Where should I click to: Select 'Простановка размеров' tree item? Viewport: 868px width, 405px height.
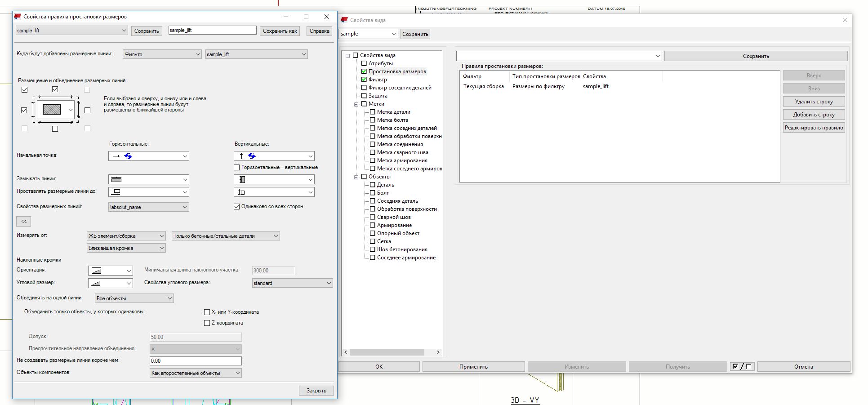click(397, 71)
